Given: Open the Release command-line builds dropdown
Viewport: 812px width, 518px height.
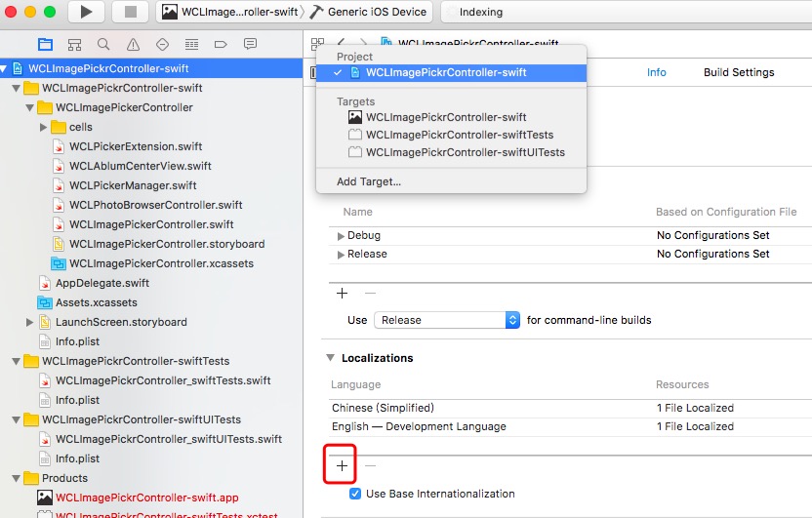Looking at the screenshot, I should pos(447,320).
